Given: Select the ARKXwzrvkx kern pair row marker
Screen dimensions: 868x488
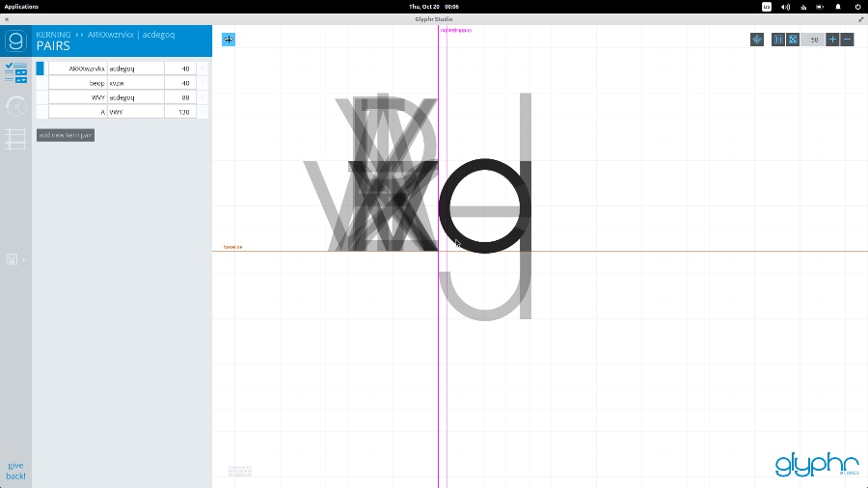Looking at the screenshot, I should (41, 68).
